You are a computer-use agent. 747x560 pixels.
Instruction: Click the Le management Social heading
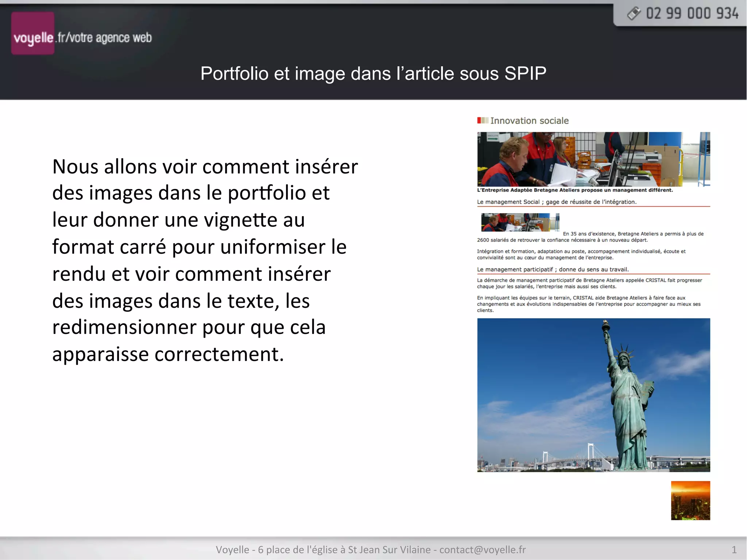click(x=557, y=202)
